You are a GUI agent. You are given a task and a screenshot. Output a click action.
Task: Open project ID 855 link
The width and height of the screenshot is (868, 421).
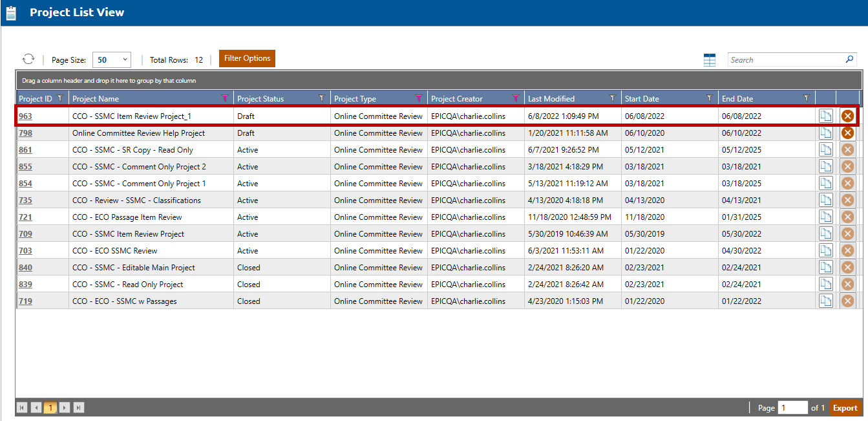(x=25, y=167)
